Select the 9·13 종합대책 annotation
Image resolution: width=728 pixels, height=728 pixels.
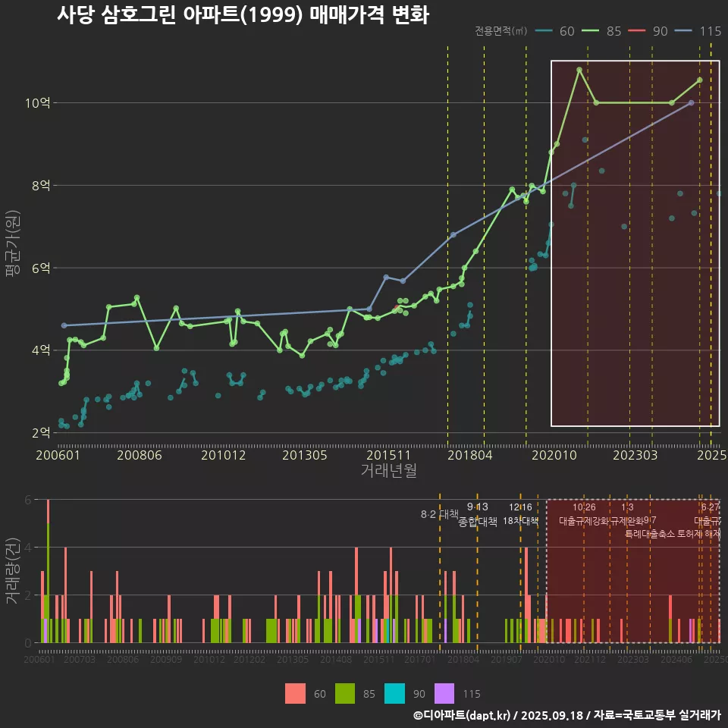click(478, 514)
